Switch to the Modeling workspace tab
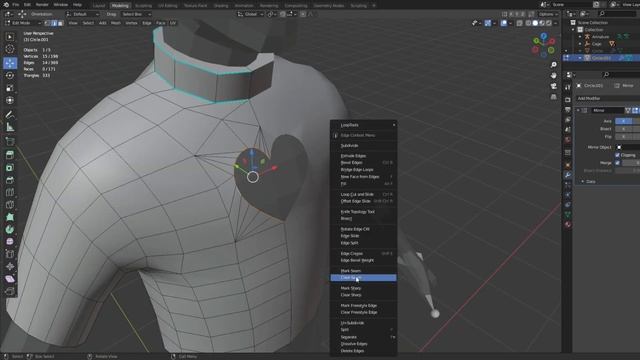 point(120,6)
